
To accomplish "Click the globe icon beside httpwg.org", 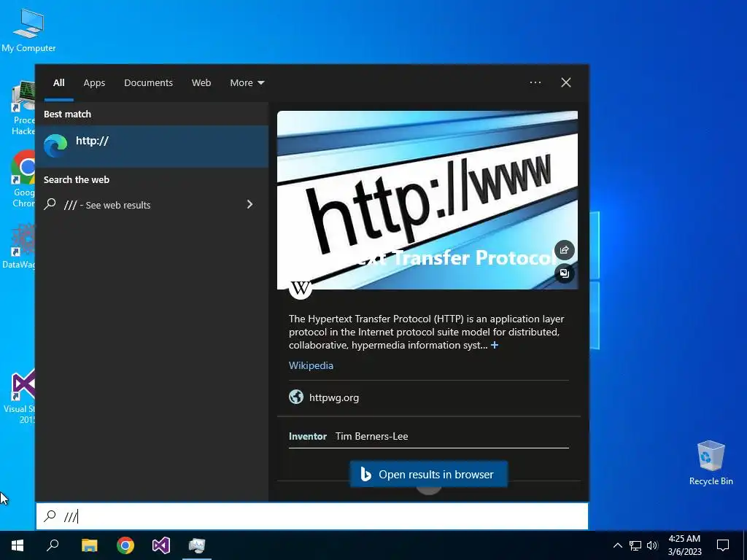I will point(296,397).
